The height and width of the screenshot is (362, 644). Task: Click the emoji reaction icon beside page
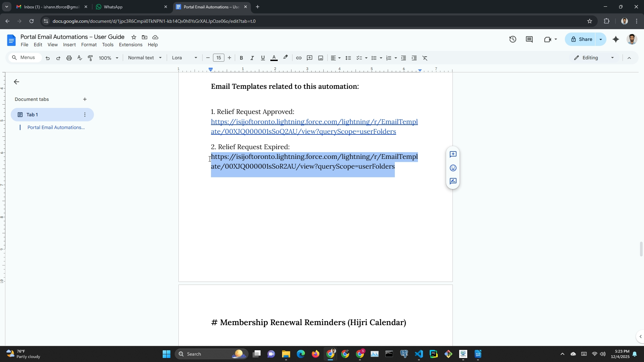pyautogui.click(x=453, y=168)
